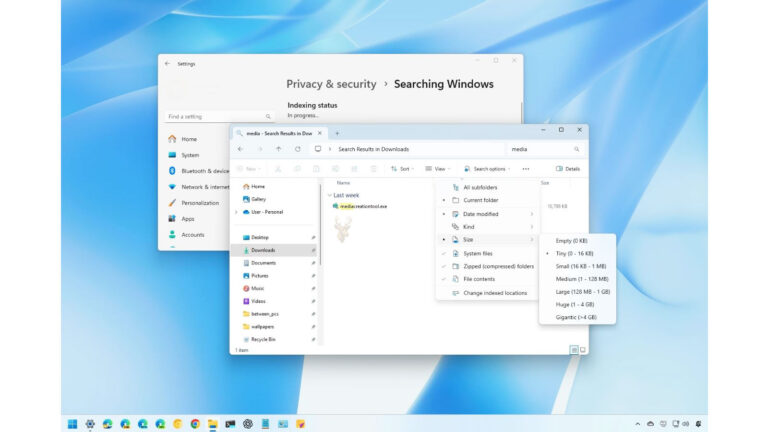This screenshot has height=432, width=768.
Task: Open the Sort menu
Action: coord(402,168)
